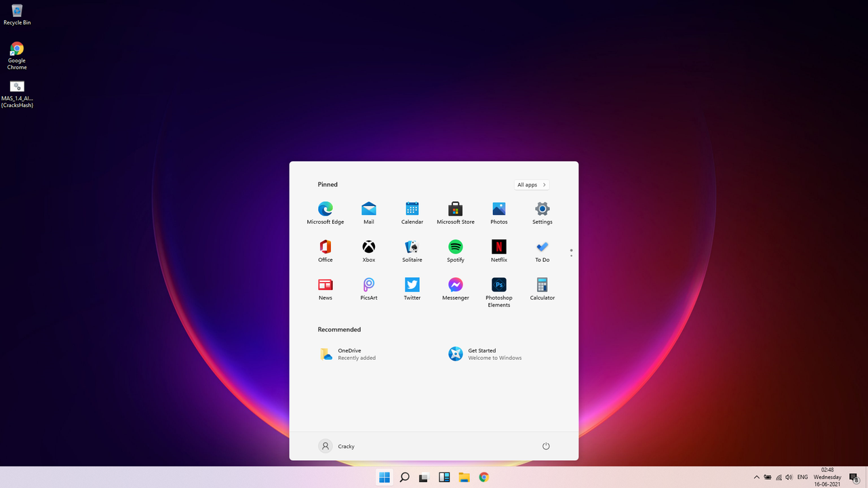Open the network Wi-Fi tray icon

778,477
